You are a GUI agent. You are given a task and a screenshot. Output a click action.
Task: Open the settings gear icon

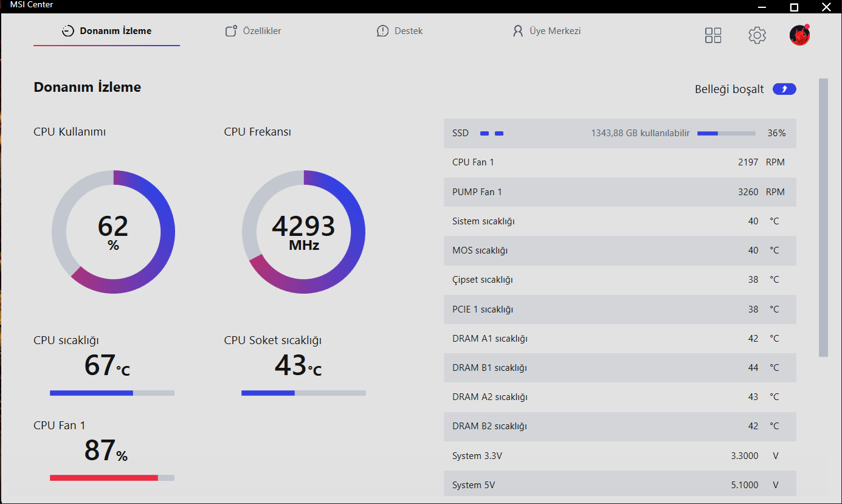(757, 35)
